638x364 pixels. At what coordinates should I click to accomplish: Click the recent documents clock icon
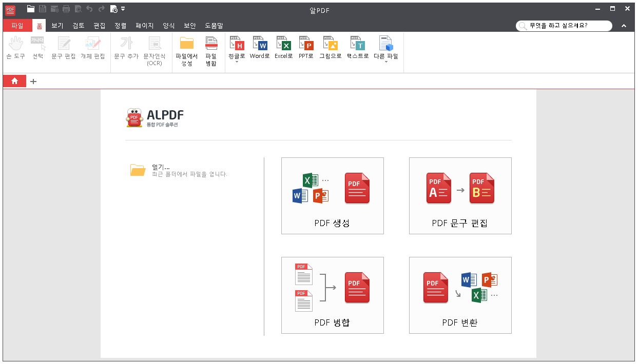pyautogui.click(x=114, y=9)
